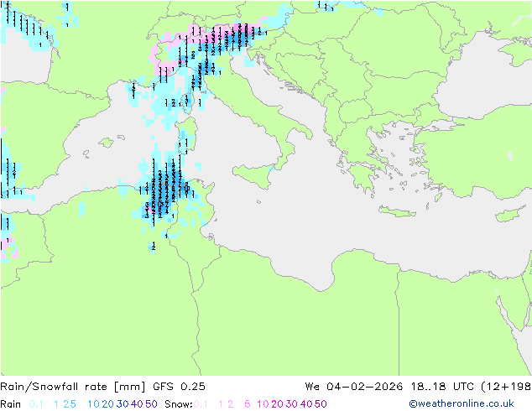The width and height of the screenshot is (532, 411).
Task: Click the snow legend value 30
Action: (292, 404)
